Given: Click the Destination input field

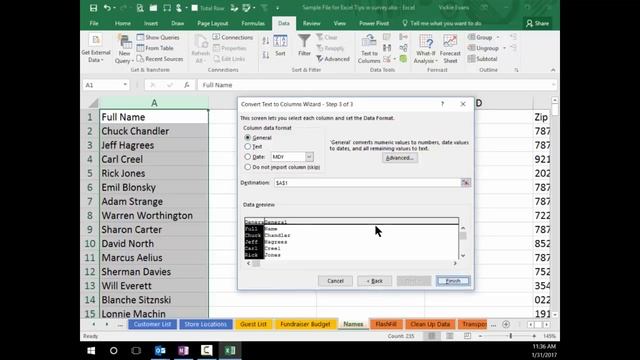Looking at the screenshot, I should pyautogui.click(x=367, y=182).
